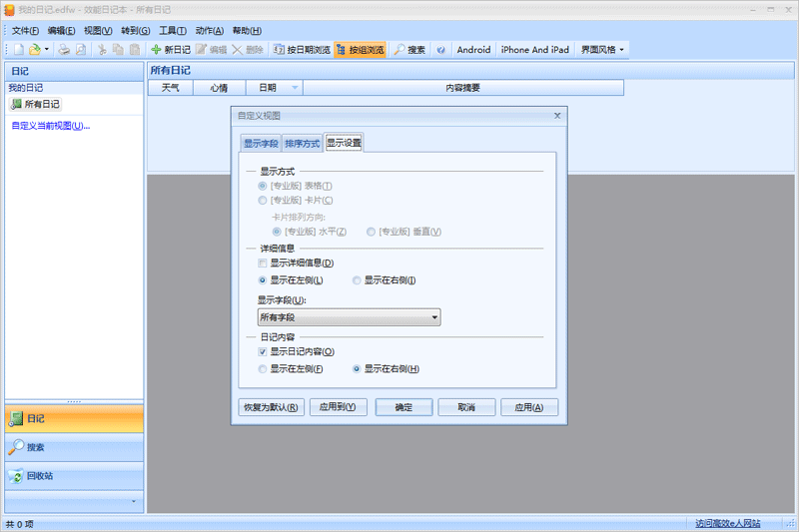Click the print preview icon

tap(81, 49)
